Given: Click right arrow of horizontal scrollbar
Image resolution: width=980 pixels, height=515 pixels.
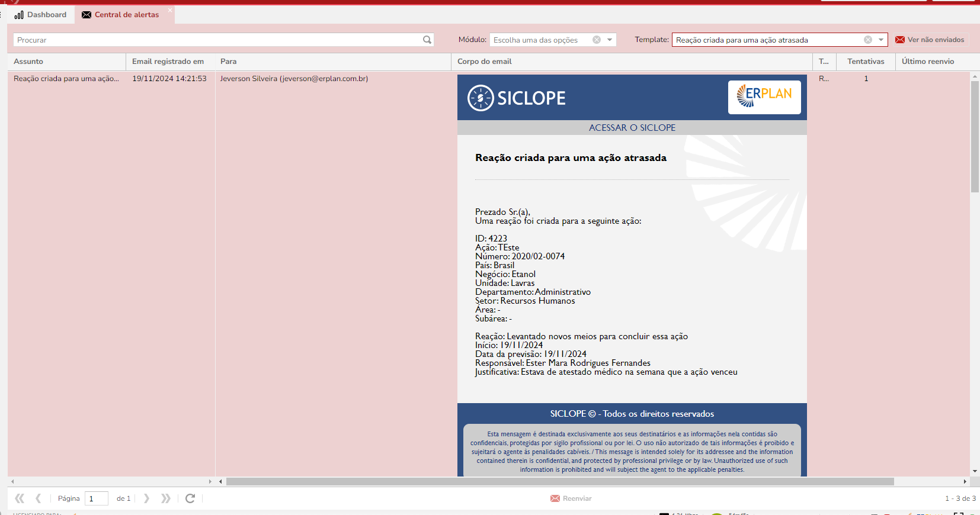Looking at the screenshot, I should point(965,482).
